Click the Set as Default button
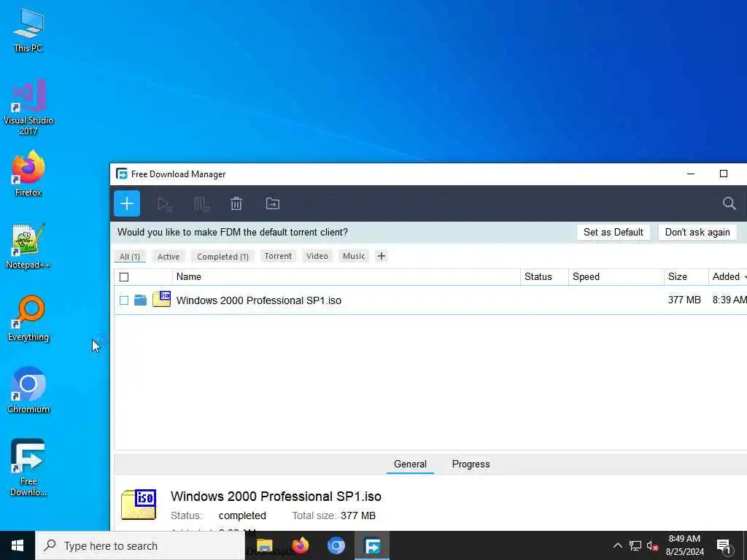Screen dimensions: 747x560 coord(613,233)
